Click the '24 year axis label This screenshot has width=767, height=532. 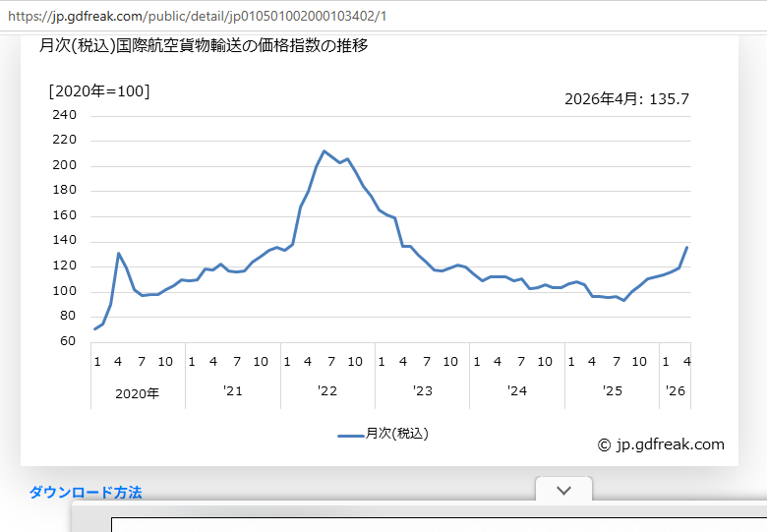point(517,391)
